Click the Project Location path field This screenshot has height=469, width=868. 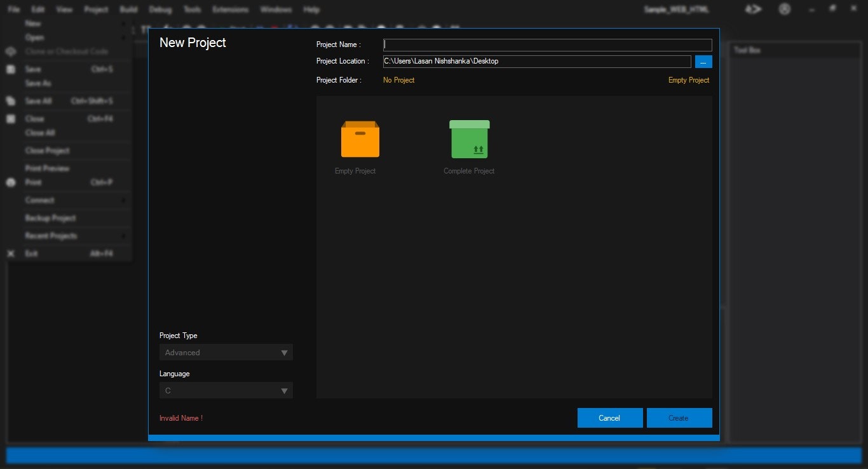(536, 62)
